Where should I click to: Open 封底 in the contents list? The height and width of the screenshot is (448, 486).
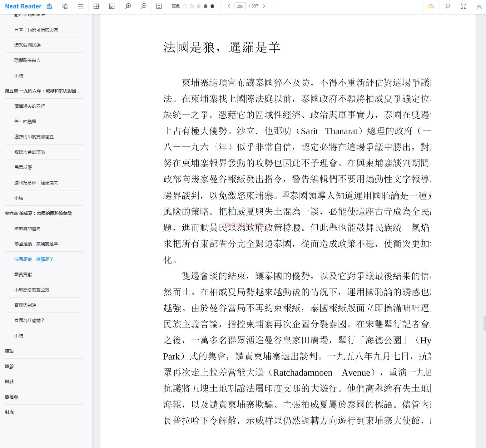9,412
